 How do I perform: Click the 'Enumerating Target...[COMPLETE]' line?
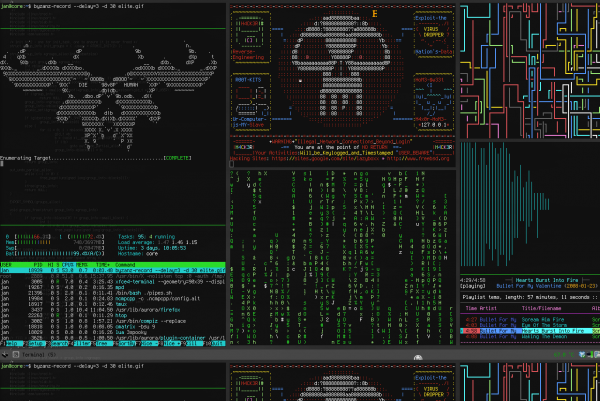96,158
